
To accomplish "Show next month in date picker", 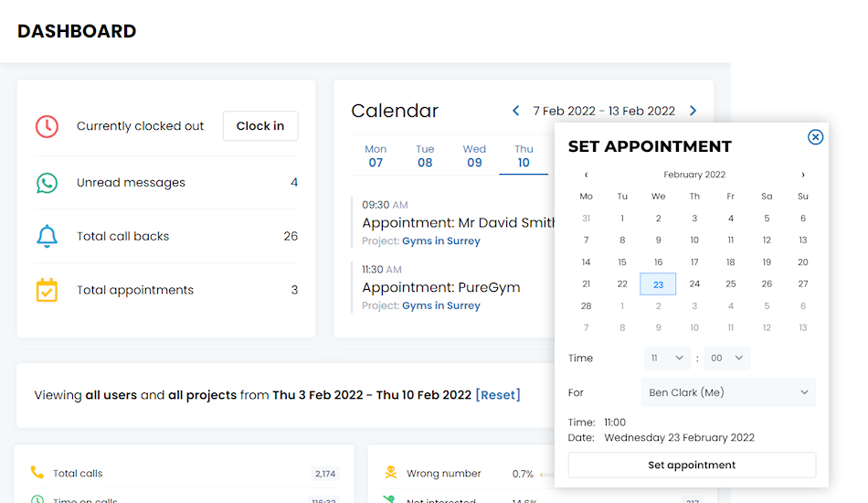I will (x=803, y=175).
